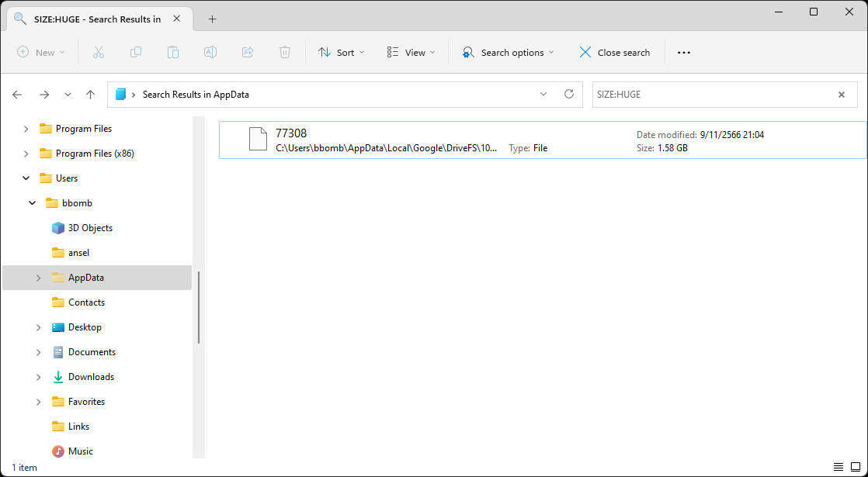Open the Search options dropdown

(508, 52)
